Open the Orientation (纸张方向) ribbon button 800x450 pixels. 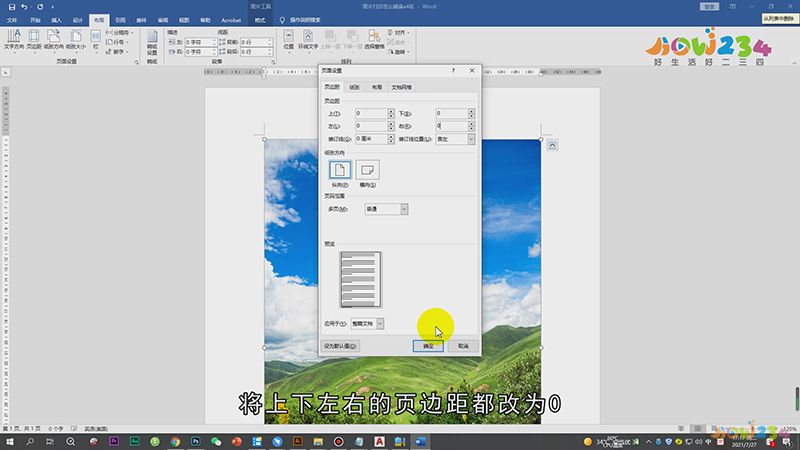click(x=54, y=40)
